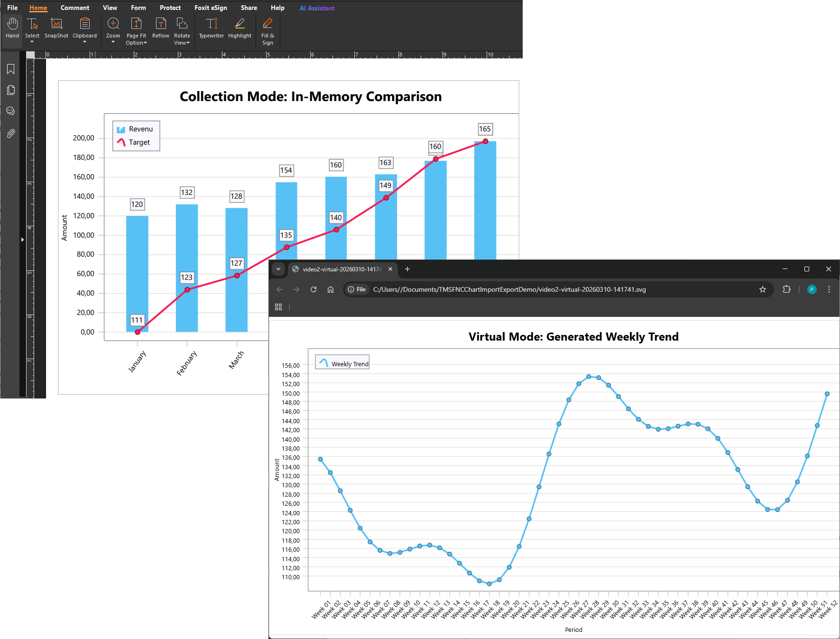Screen dimensions: 840x639
Task: Switch to the Comment ribbon tab
Action: tap(74, 8)
